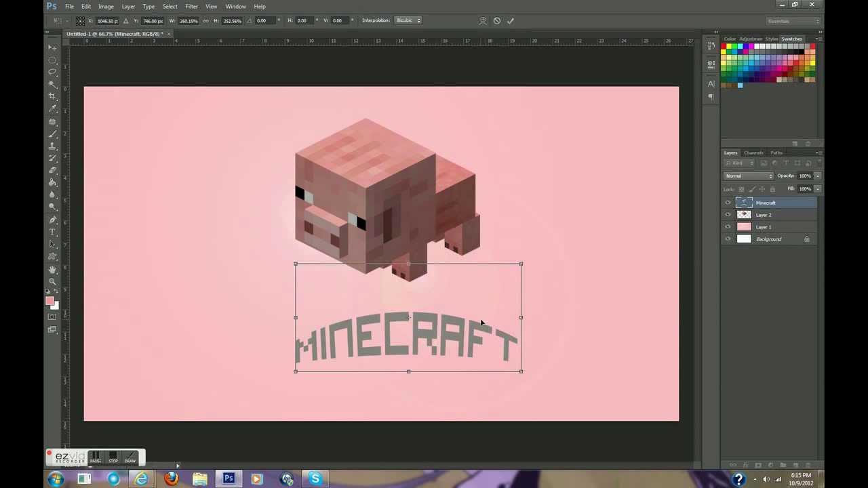This screenshot has width=868, height=488.
Task: Select the Pen tool
Action: [x=52, y=220]
